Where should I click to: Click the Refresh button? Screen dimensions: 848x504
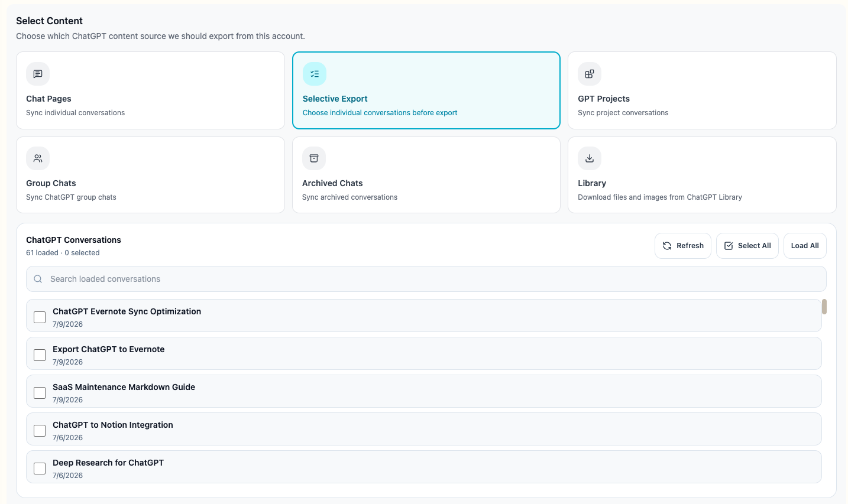[683, 246]
